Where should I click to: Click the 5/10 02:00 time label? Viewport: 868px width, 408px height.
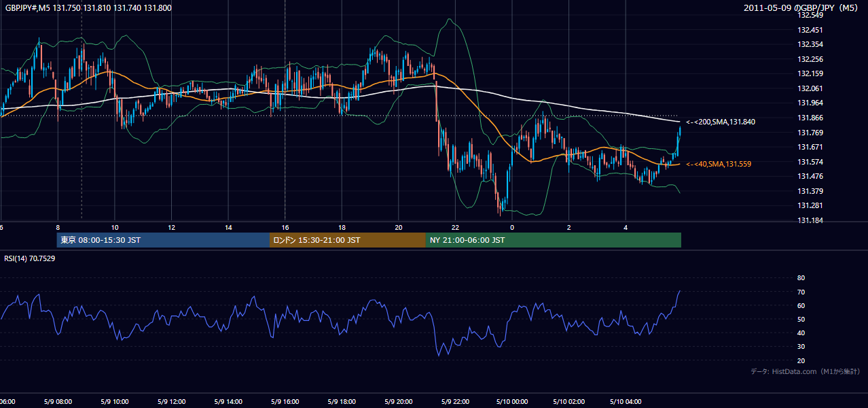pyautogui.click(x=568, y=402)
